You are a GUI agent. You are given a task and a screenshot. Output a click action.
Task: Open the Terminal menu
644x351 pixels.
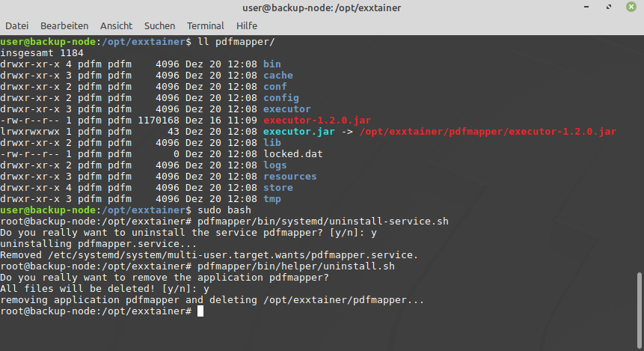coord(206,25)
